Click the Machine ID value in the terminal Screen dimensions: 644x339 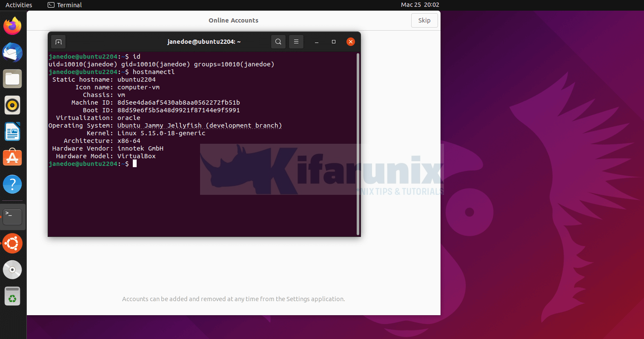click(x=179, y=103)
